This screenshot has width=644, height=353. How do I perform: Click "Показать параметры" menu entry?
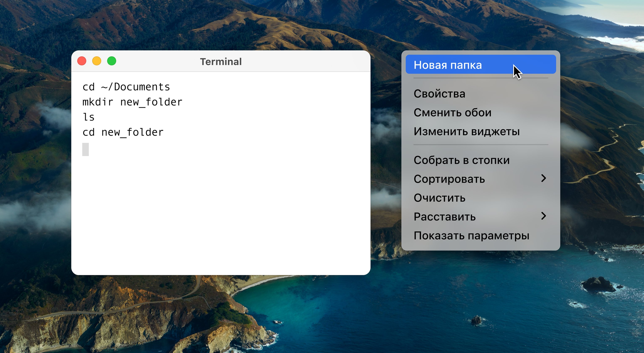pyautogui.click(x=480, y=236)
